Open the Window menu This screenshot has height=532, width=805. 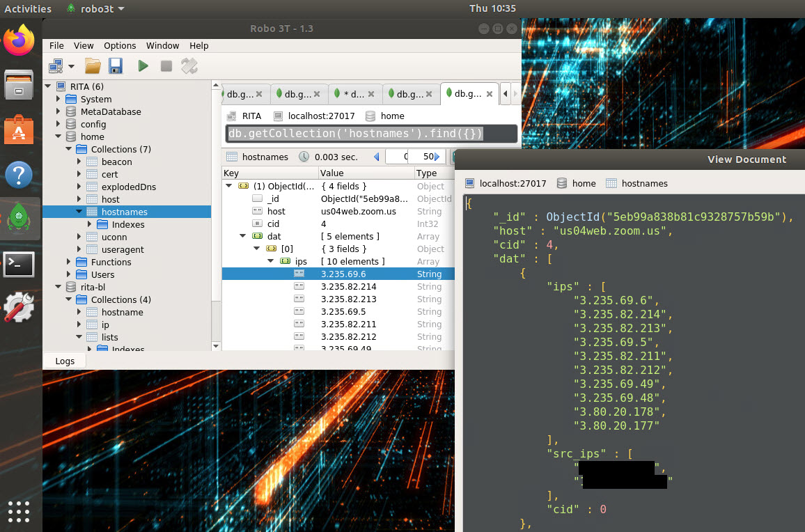coord(162,46)
